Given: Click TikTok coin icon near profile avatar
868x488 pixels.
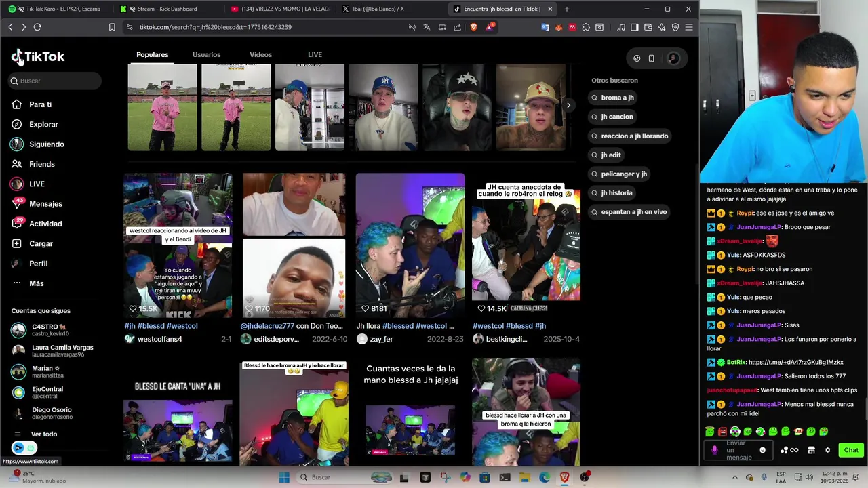Looking at the screenshot, I should pyautogui.click(x=637, y=58).
